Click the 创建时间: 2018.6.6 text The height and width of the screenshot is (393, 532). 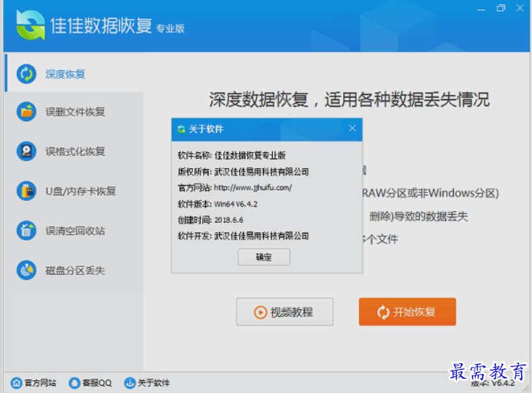coord(210,220)
